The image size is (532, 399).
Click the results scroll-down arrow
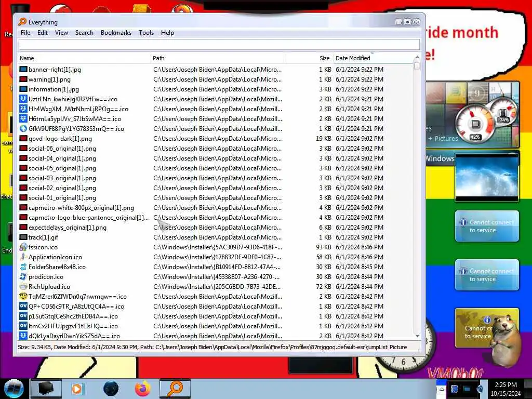point(417,336)
